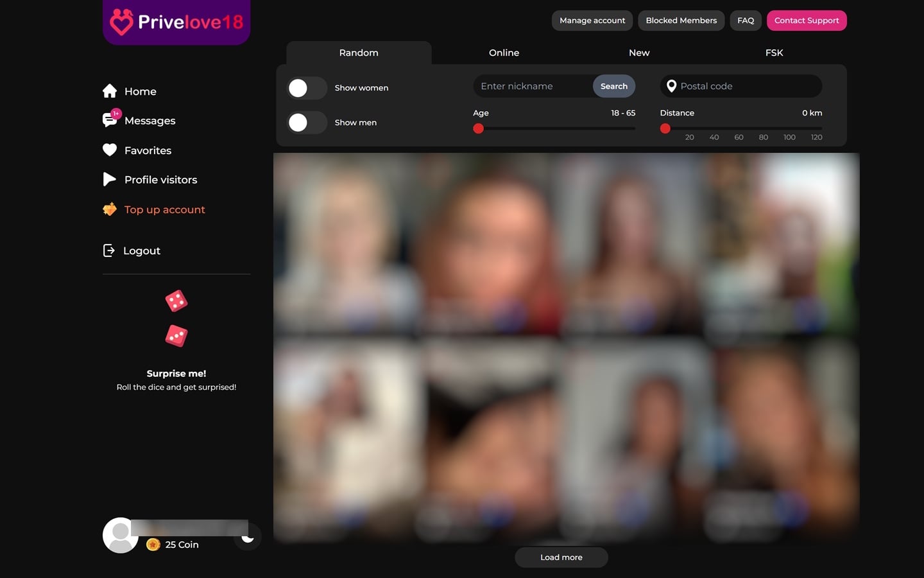Switch to the Online tab
This screenshot has height=578, width=924.
[504, 53]
